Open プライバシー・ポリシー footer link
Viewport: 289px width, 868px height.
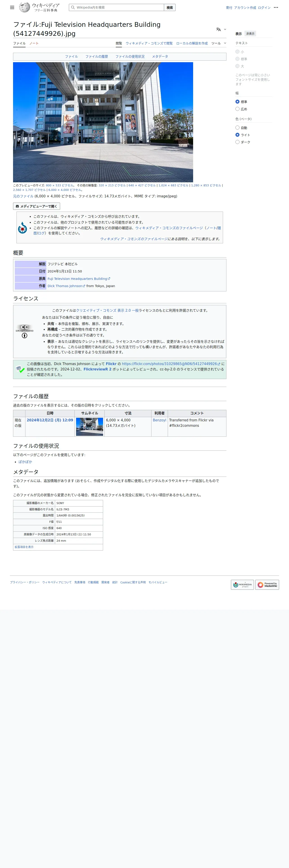(25, 582)
